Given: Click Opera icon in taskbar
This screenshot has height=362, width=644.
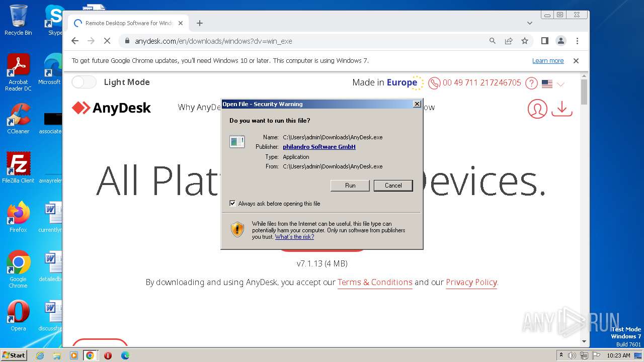Looking at the screenshot, I should (108, 355).
